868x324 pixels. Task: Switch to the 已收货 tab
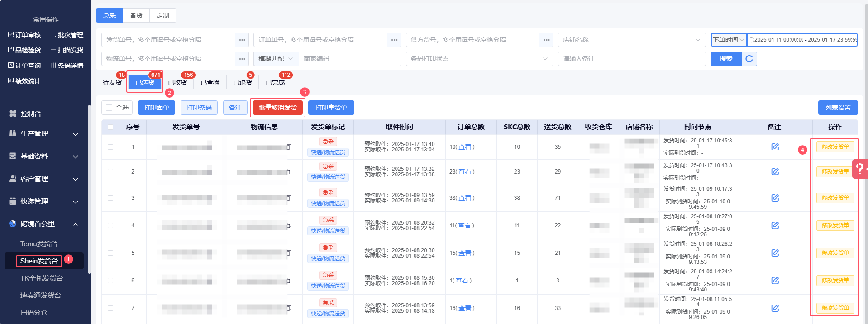[x=177, y=82]
